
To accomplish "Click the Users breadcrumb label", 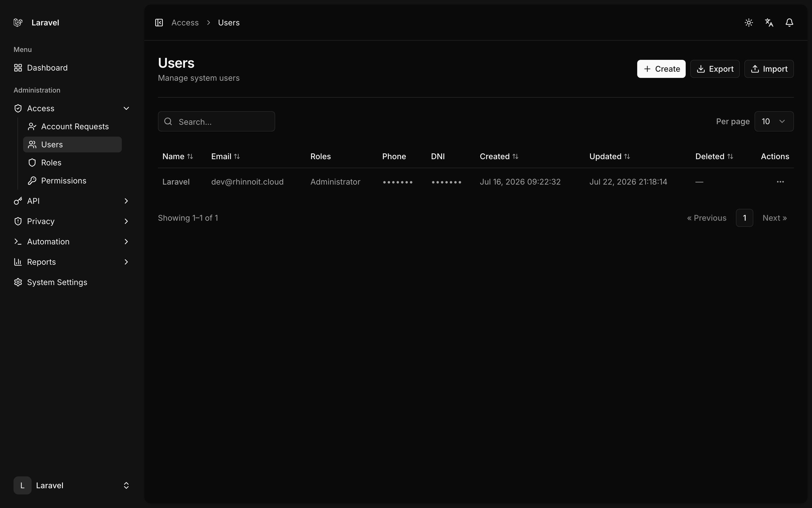I will (x=229, y=23).
